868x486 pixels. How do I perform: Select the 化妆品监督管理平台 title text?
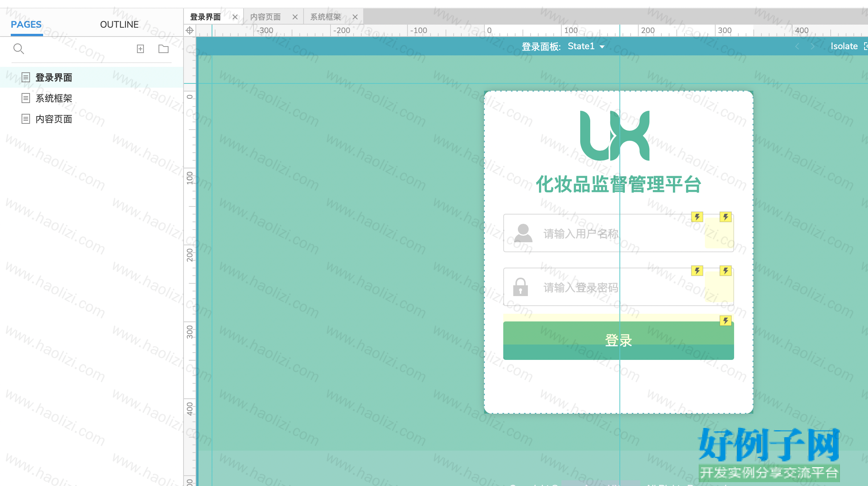point(619,184)
